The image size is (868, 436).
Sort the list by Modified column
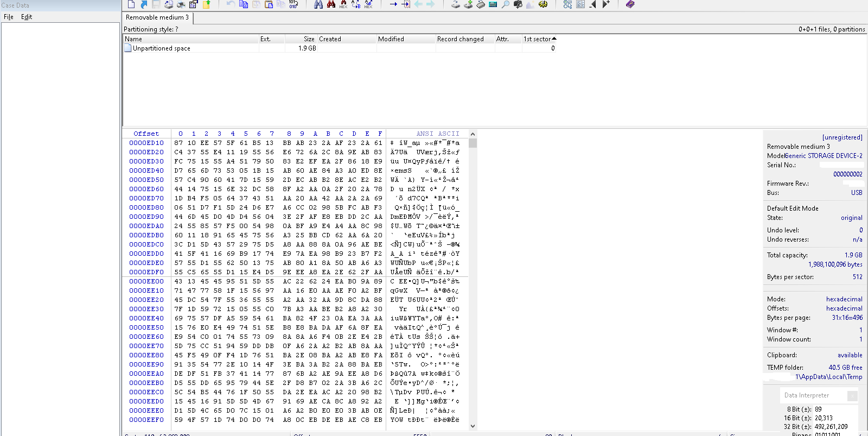click(406, 39)
